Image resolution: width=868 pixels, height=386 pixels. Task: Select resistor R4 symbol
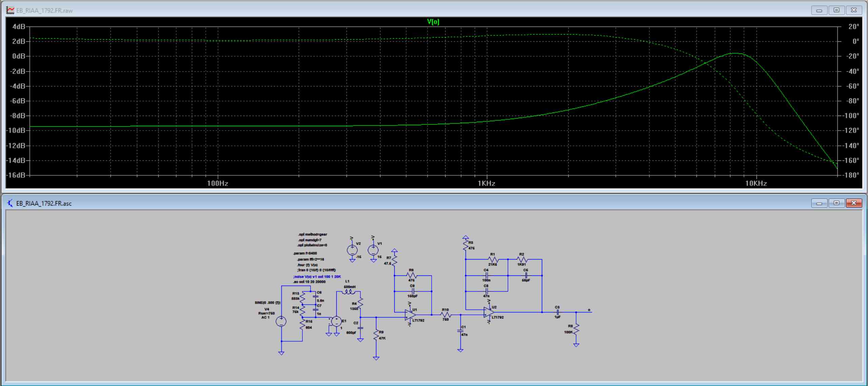point(360,303)
